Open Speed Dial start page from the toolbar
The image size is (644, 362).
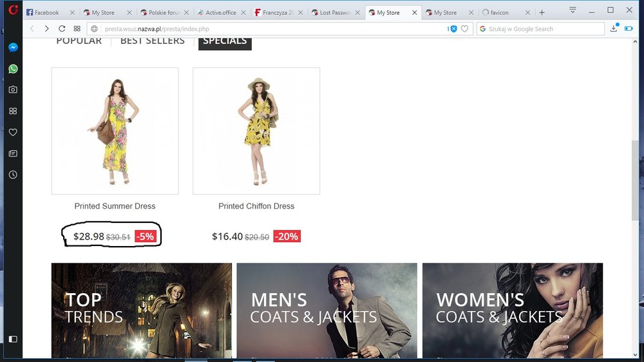(77, 29)
